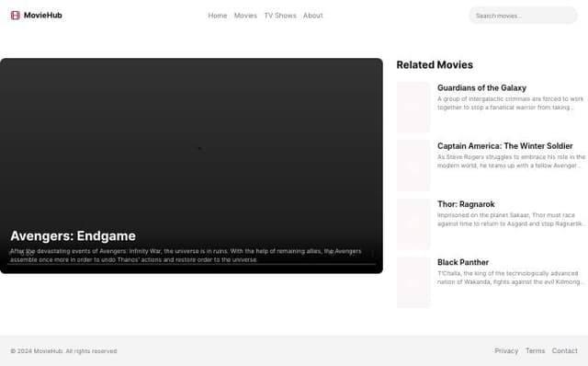Open Thor: Ragnarok title link
This screenshot has height=366, width=588.
tap(466, 204)
